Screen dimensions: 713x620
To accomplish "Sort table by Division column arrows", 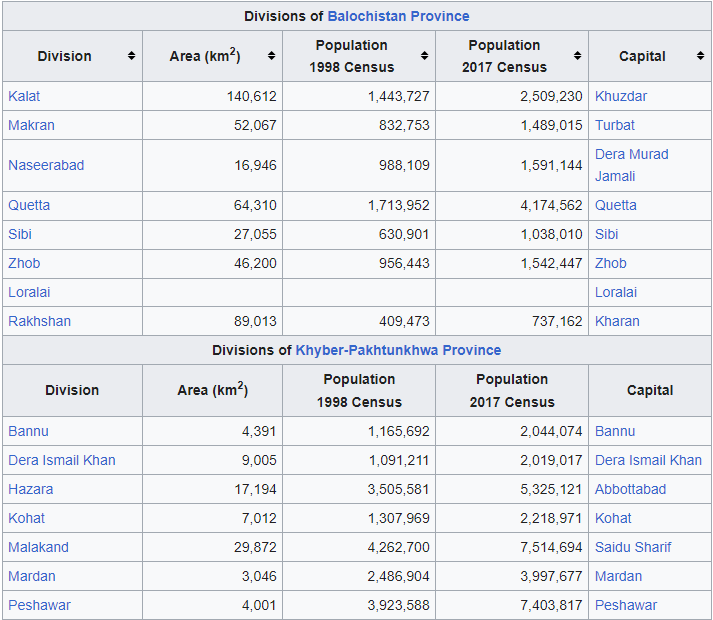I will 131,56.
